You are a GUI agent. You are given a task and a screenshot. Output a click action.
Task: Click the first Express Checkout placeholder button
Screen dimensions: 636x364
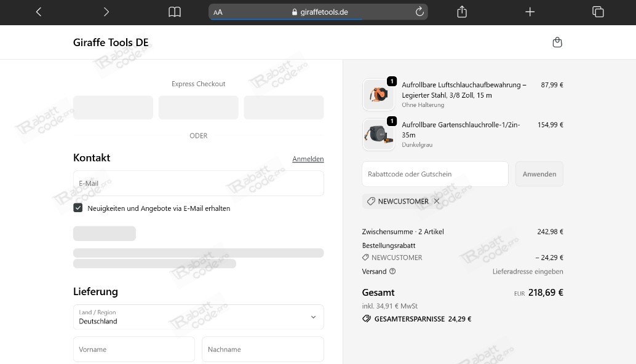(113, 108)
